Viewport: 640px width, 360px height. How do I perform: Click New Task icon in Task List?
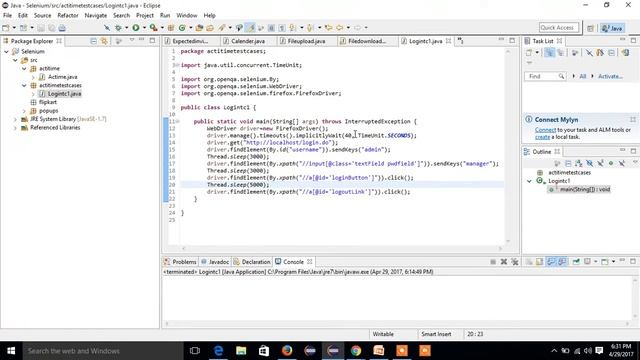click(529, 52)
